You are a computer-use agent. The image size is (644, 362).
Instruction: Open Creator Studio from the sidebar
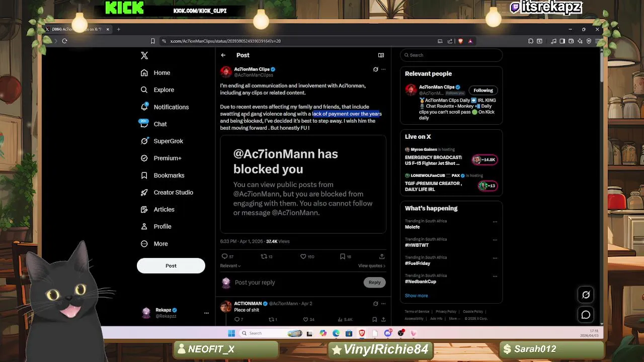[x=167, y=193]
